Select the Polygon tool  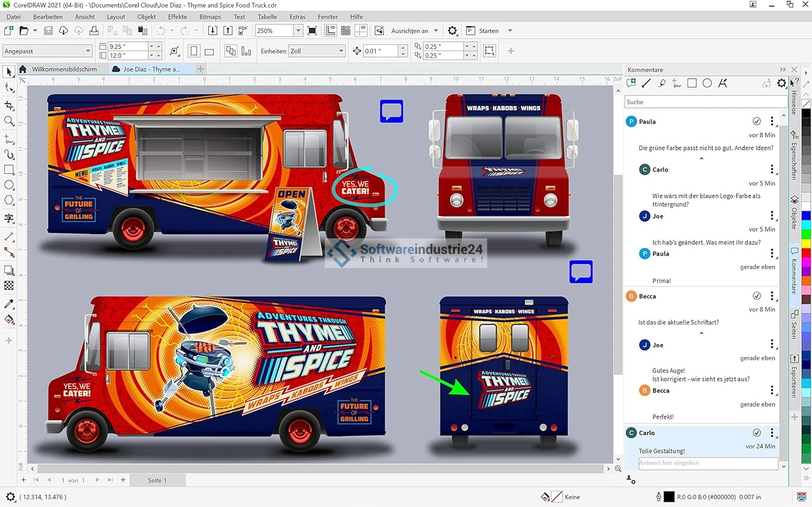pos(9,200)
